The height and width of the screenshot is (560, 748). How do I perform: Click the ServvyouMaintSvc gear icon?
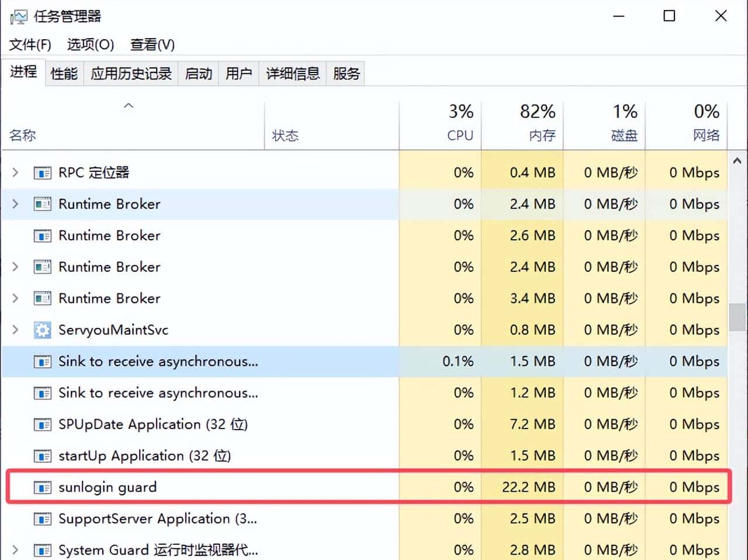[x=42, y=330]
